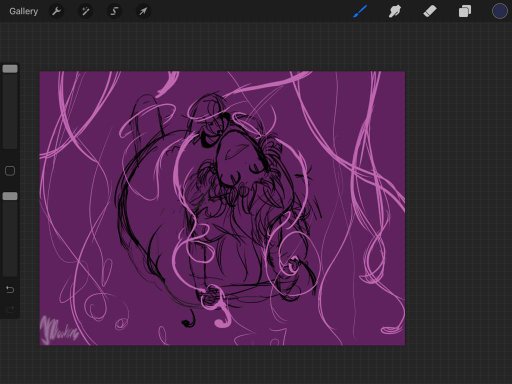Select the Eraser tool
Viewport: 512px width, 384px height.
click(430, 11)
